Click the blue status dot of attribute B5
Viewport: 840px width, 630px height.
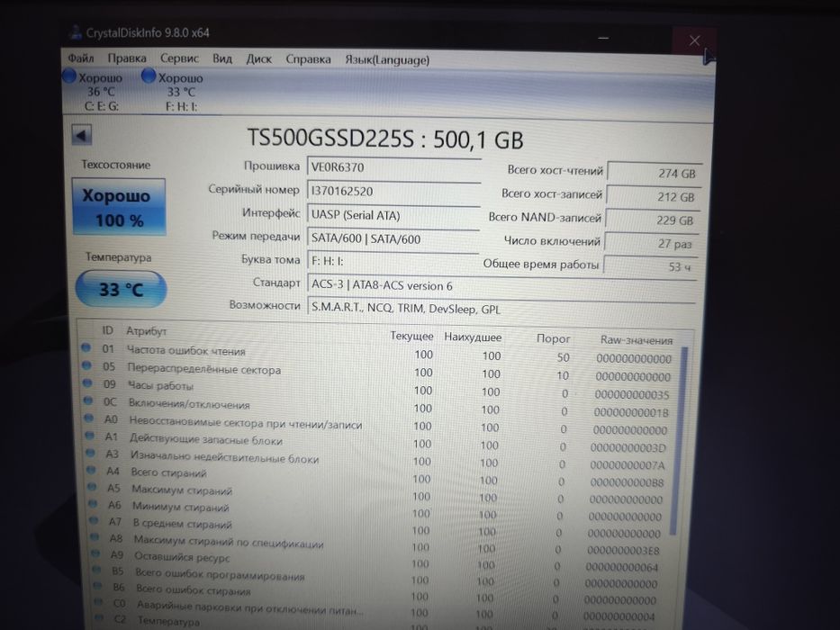pyautogui.click(x=97, y=570)
